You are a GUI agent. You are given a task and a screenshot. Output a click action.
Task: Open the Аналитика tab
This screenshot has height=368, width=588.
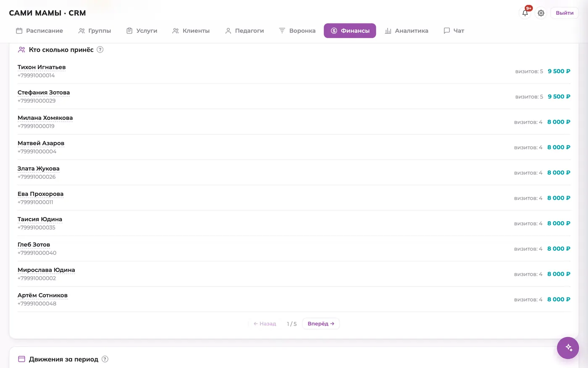tap(407, 31)
